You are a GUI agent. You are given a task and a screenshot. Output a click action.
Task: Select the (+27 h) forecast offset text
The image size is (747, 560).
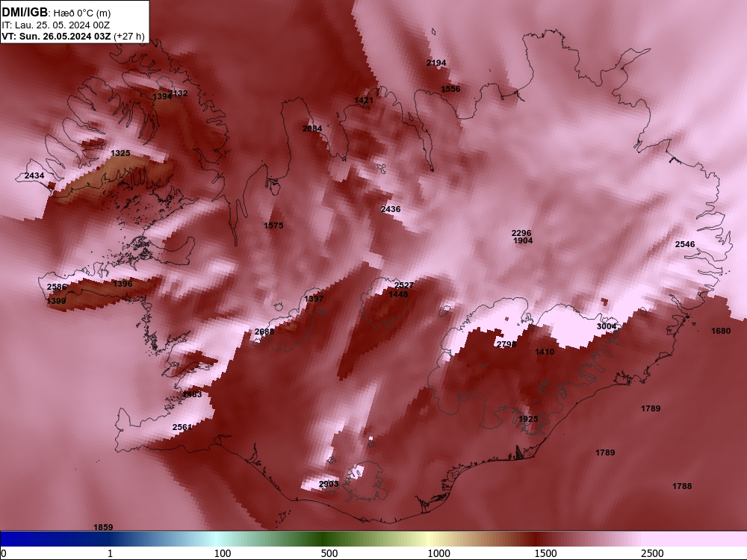coord(128,36)
